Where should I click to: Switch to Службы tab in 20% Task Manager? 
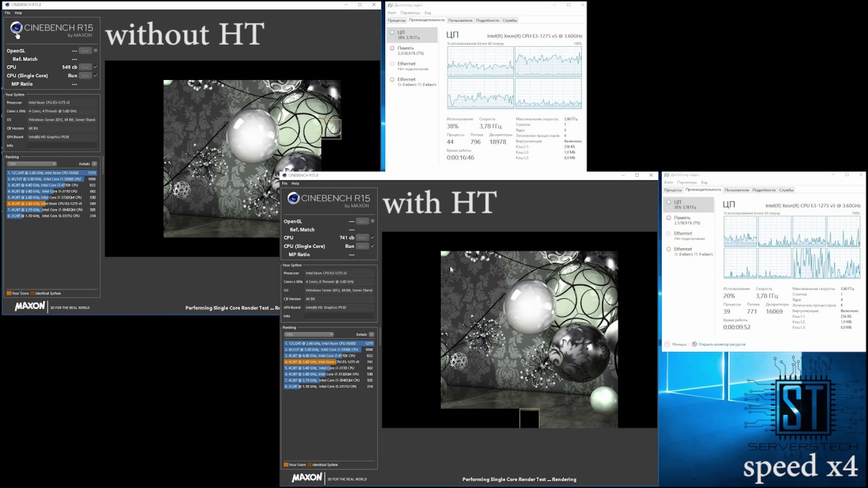click(x=786, y=190)
